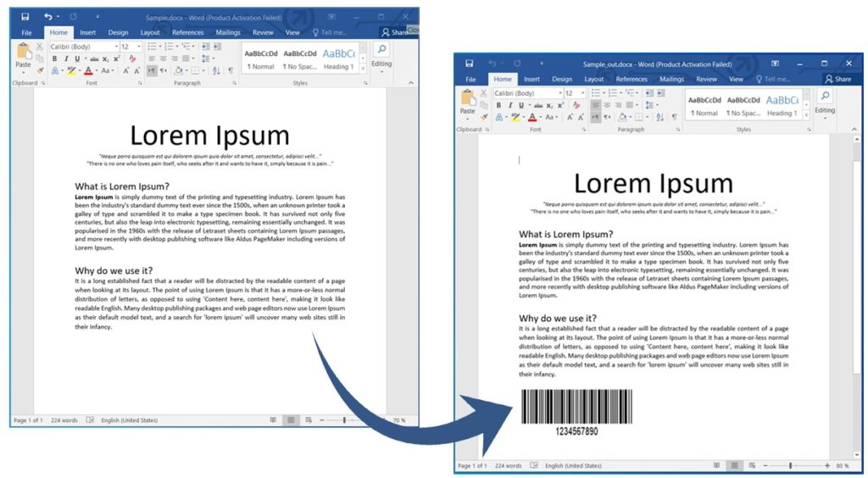Open Insert tab in Sample_out.docx window
This screenshot has height=478, width=868.
point(531,79)
